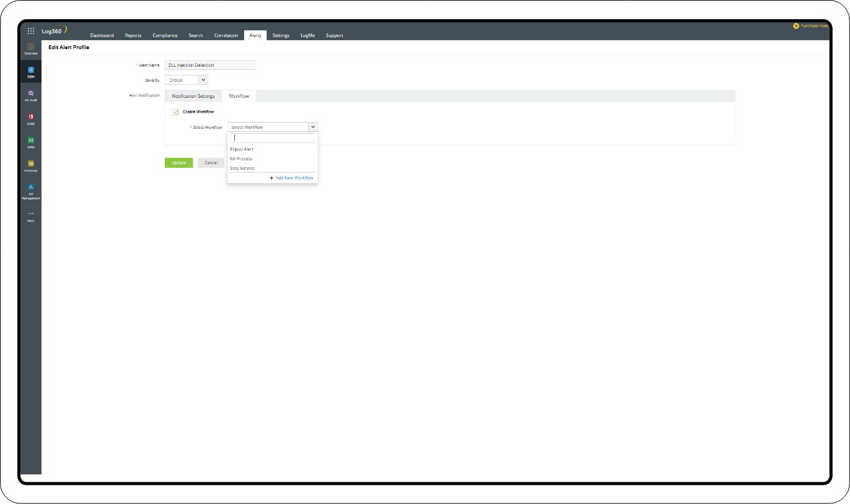Open the Exchange sidebar module
The height and width of the screenshot is (504, 850).
click(31, 166)
